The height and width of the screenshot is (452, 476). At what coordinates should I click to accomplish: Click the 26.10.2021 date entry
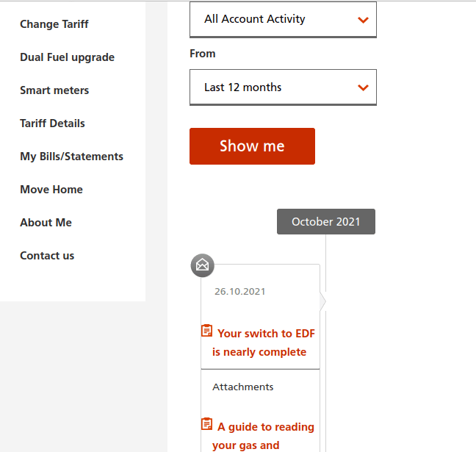(x=240, y=292)
